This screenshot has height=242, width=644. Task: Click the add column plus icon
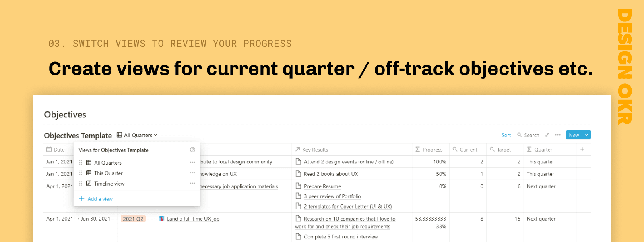pyautogui.click(x=582, y=149)
